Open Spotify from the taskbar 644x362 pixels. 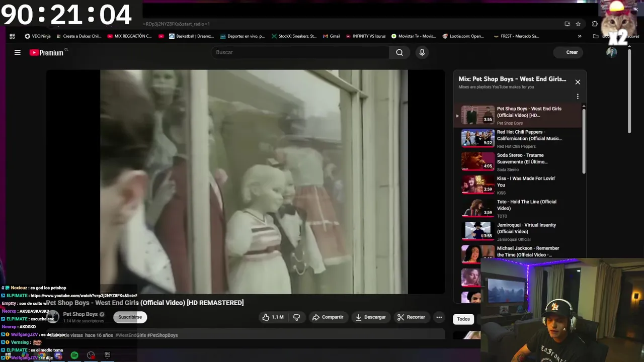pyautogui.click(x=74, y=355)
